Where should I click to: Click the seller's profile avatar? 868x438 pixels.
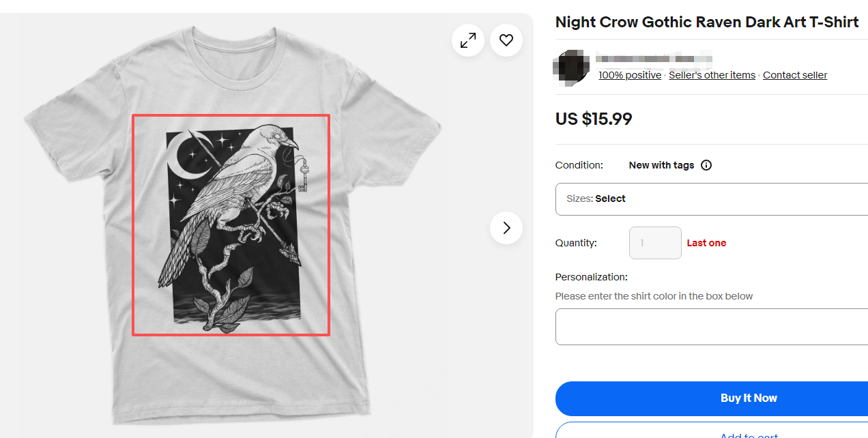point(571,67)
